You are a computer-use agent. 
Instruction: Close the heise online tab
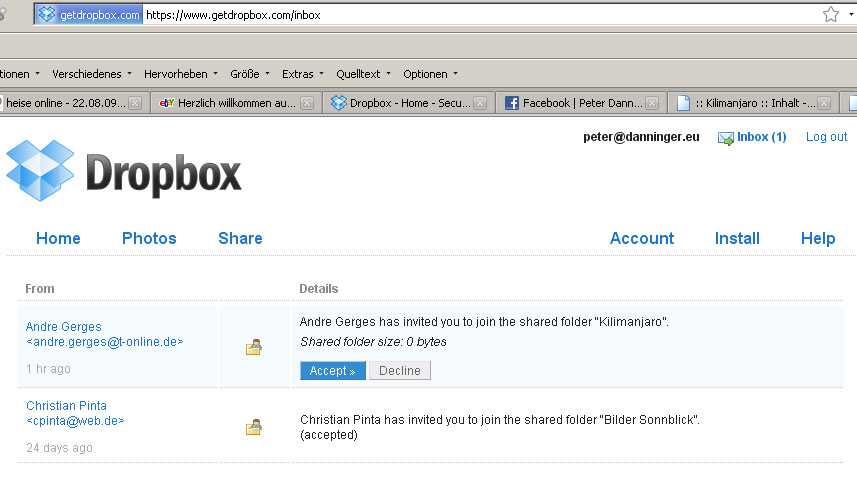(x=135, y=103)
